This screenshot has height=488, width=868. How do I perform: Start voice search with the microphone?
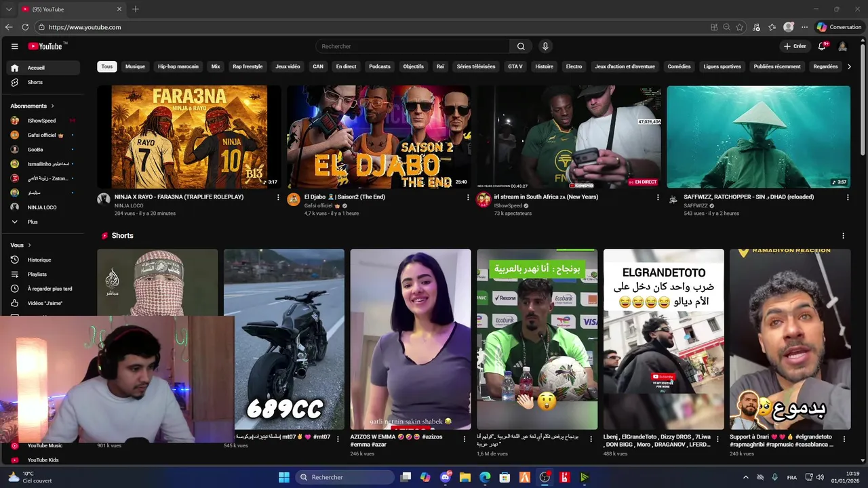(x=545, y=46)
